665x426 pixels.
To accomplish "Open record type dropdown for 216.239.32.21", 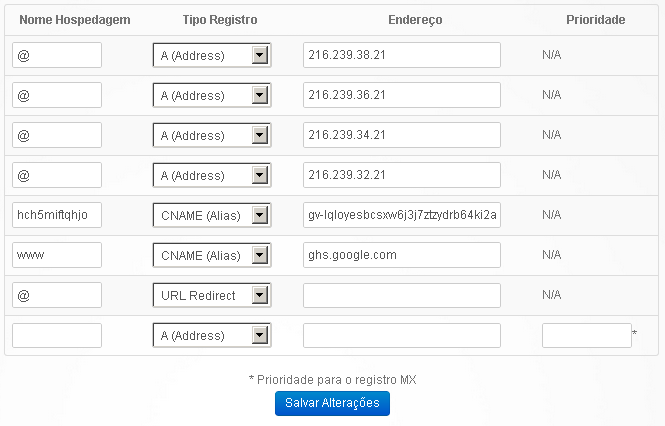I will (212, 175).
